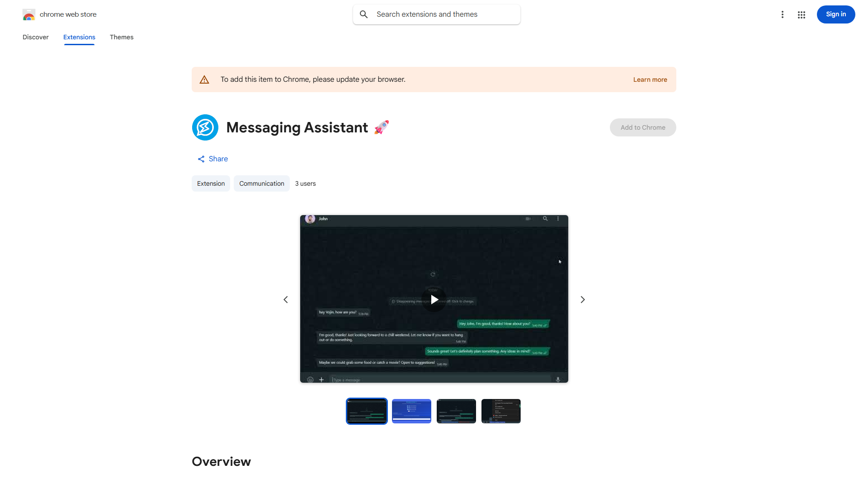Select the Communication category chip
The image size is (868, 488).
click(261, 183)
